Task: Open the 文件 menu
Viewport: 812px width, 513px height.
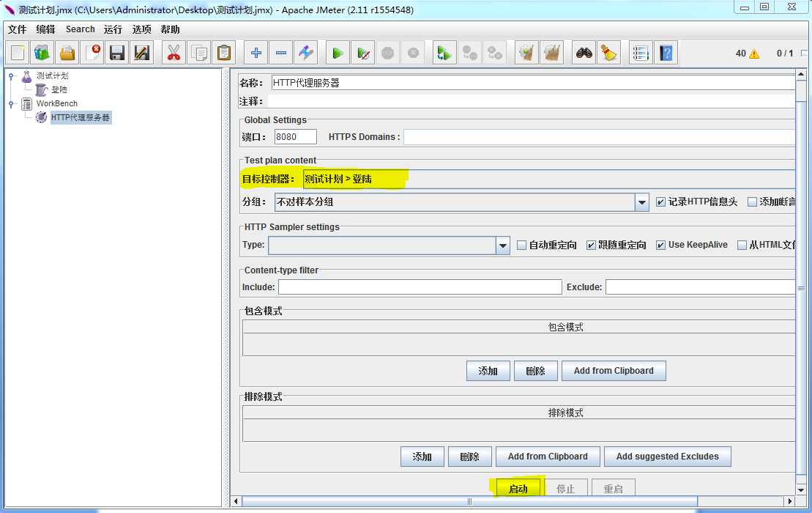Action: coord(17,29)
